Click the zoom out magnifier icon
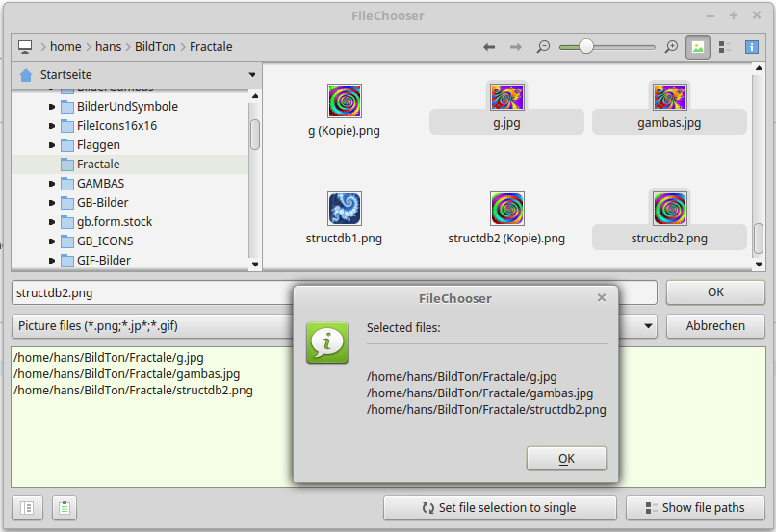The height and width of the screenshot is (532, 776). pos(543,47)
